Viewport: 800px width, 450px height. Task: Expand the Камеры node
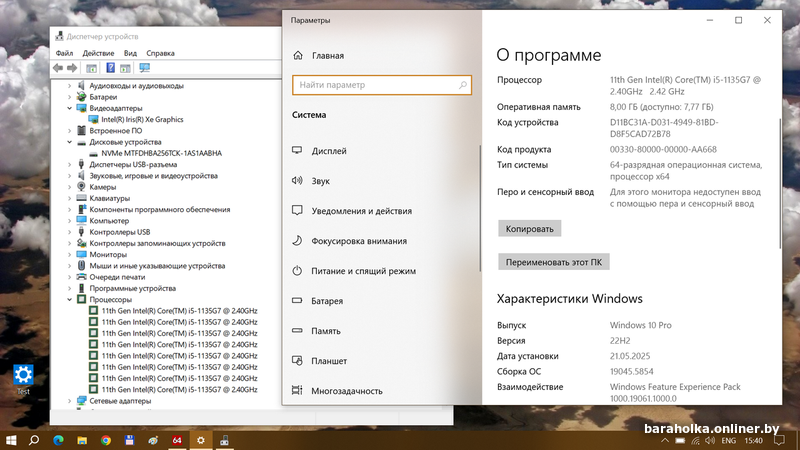tap(69, 187)
